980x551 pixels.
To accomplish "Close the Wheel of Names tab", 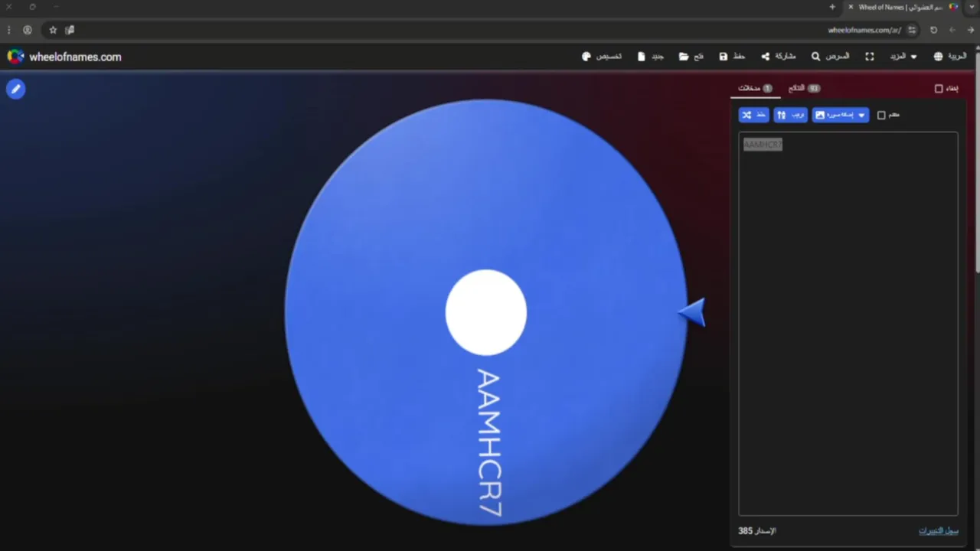I will [x=851, y=7].
